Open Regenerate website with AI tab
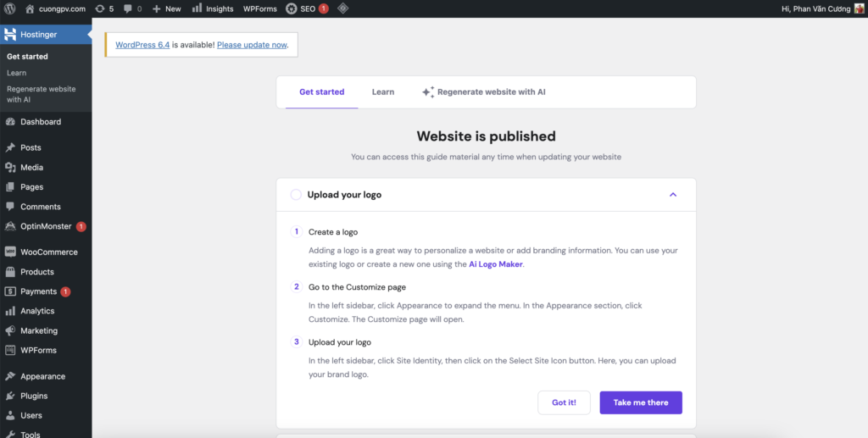868x438 pixels. (484, 91)
